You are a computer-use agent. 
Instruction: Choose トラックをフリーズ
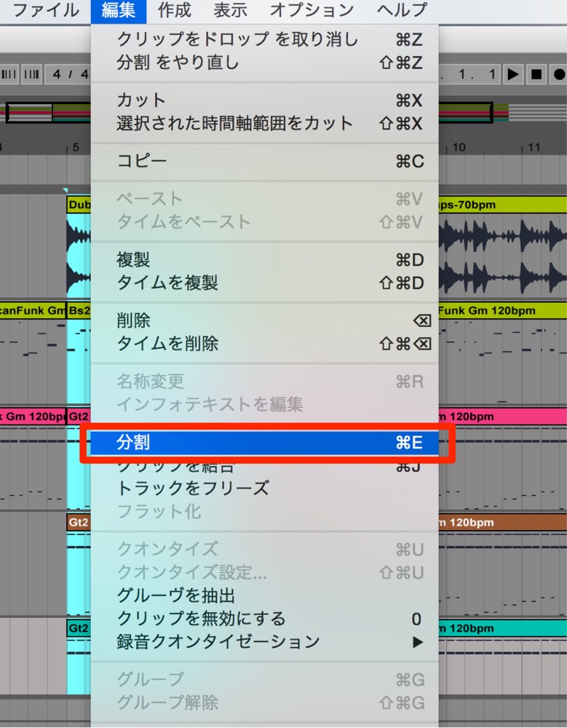click(265, 488)
